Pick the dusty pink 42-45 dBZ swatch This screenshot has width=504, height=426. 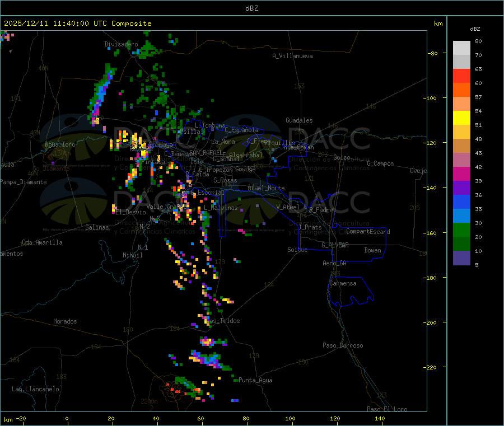pos(461,160)
